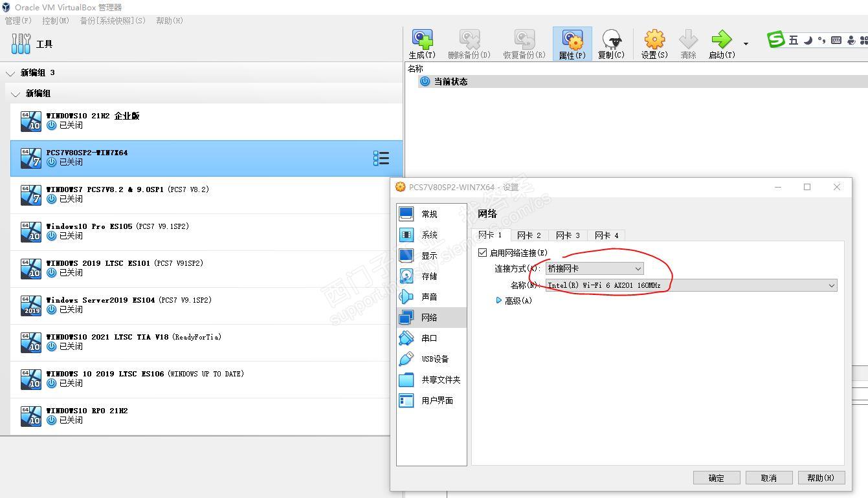Maximize the PCS7V80SP2-WIN7X64 settings dialog
The image size is (868, 498).
(807, 187)
